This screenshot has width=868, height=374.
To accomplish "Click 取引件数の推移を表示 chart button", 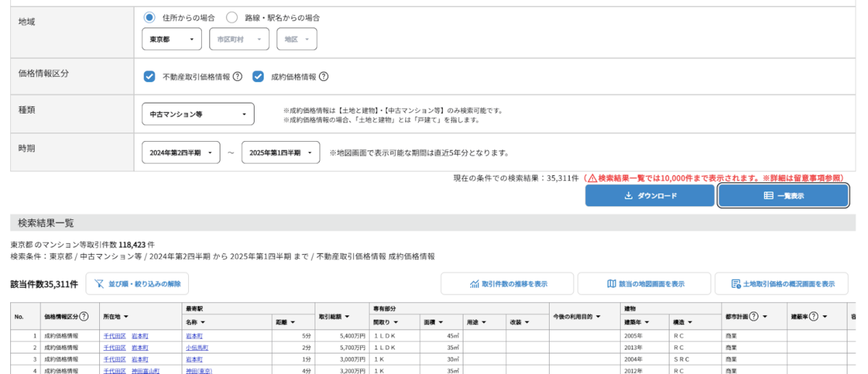I will (x=507, y=284).
